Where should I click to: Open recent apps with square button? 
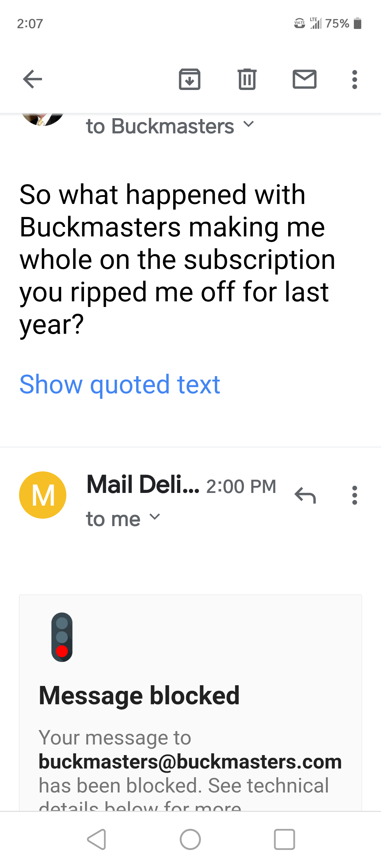click(284, 839)
